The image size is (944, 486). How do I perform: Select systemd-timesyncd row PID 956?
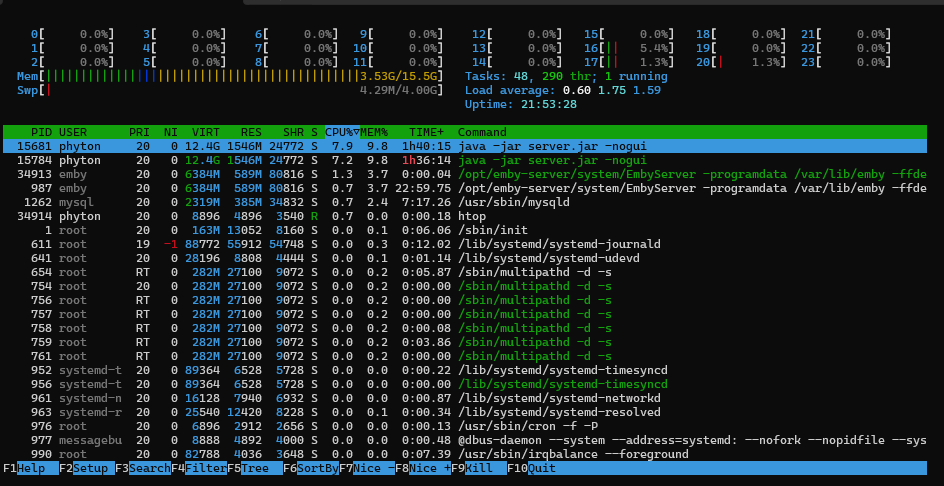tap(465, 384)
